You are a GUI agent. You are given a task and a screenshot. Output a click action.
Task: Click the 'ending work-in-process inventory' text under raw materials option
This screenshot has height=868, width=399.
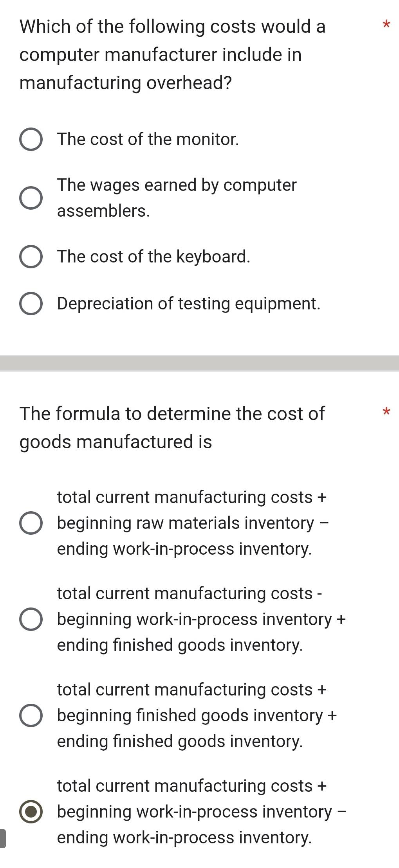pyautogui.click(x=184, y=549)
